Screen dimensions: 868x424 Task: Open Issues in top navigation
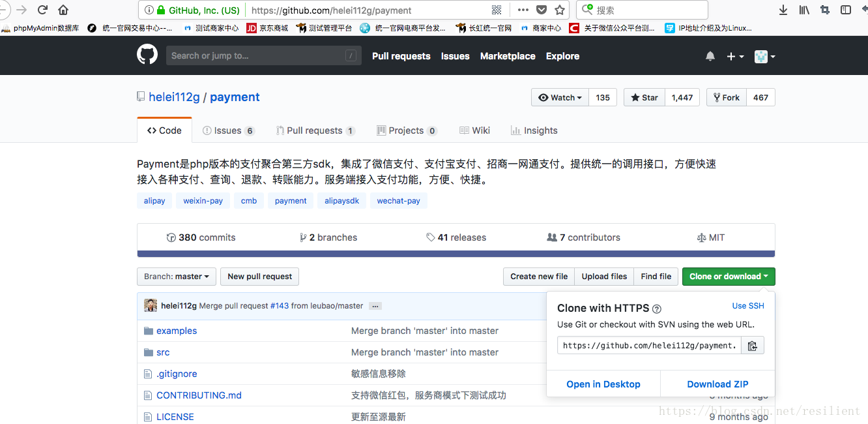(455, 56)
